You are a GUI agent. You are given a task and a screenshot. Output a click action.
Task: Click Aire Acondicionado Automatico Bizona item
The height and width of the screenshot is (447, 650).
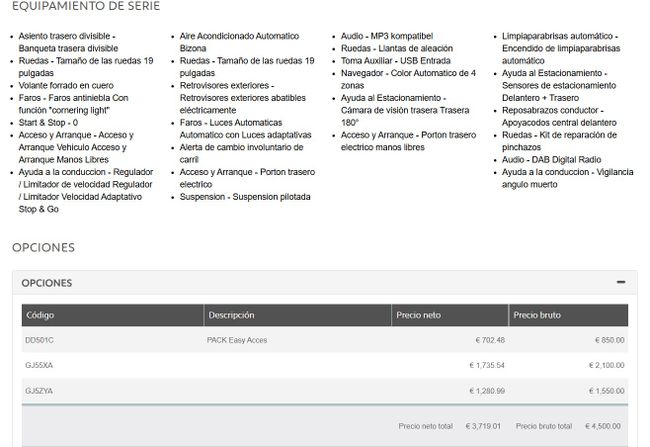pos(239,42)
